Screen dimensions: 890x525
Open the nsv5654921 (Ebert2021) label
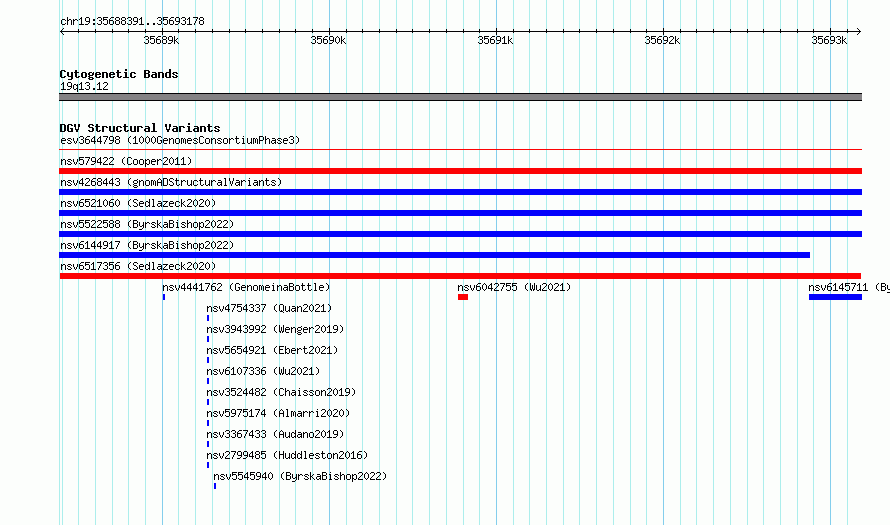click(x=272, y=350)
